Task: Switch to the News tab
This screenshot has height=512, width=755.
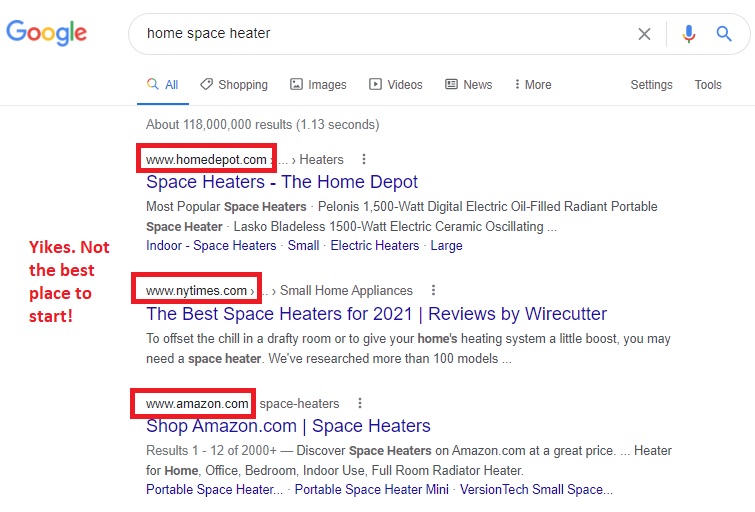Action: (469, 85)
